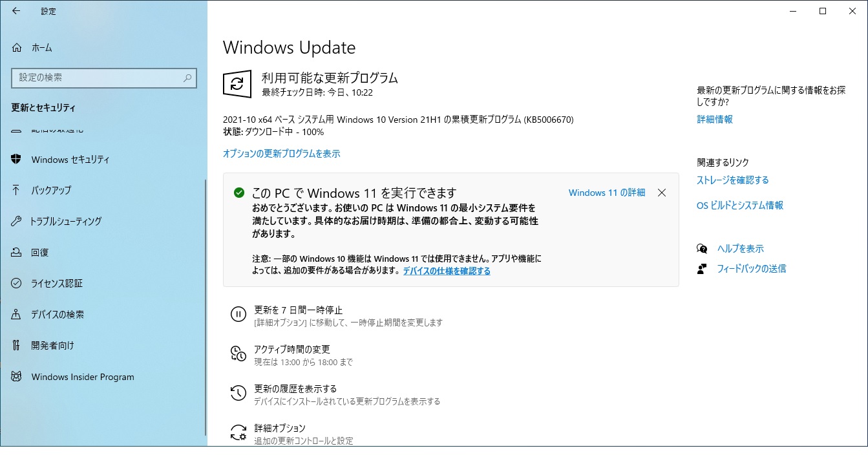
Task: Click the sidebar vertical scrollbar
Action: click(205, 307)
